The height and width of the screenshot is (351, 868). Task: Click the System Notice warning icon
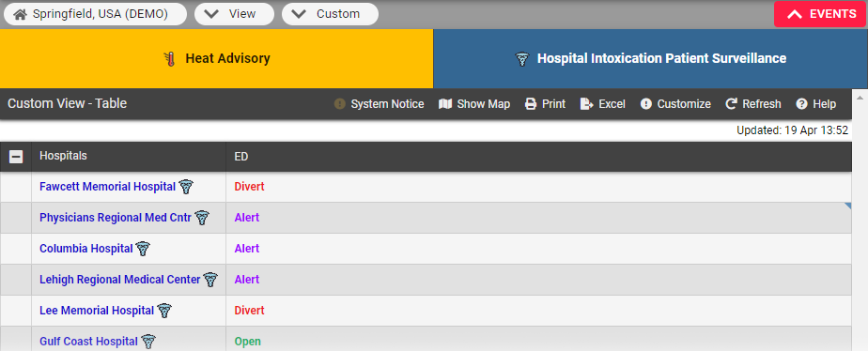(340, 104)
